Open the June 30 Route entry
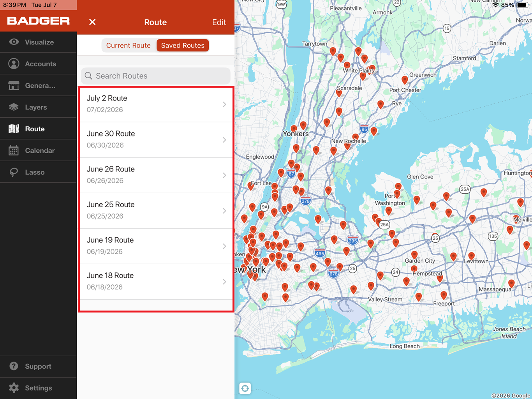This screenshot has height=399, width=532. pos(156,140)
